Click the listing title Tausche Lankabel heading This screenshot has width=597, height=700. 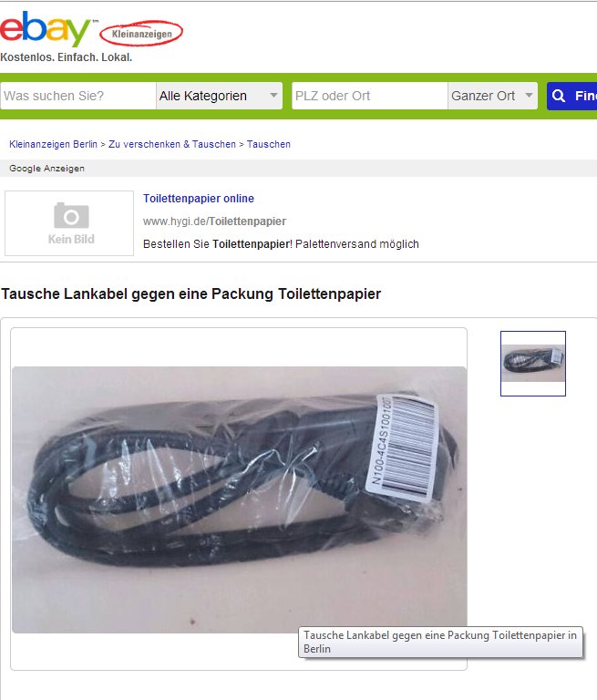click(191, 293)
